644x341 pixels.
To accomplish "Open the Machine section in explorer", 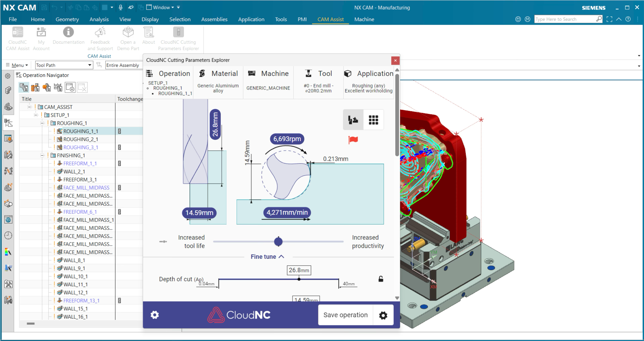I will tap(268, 82).
